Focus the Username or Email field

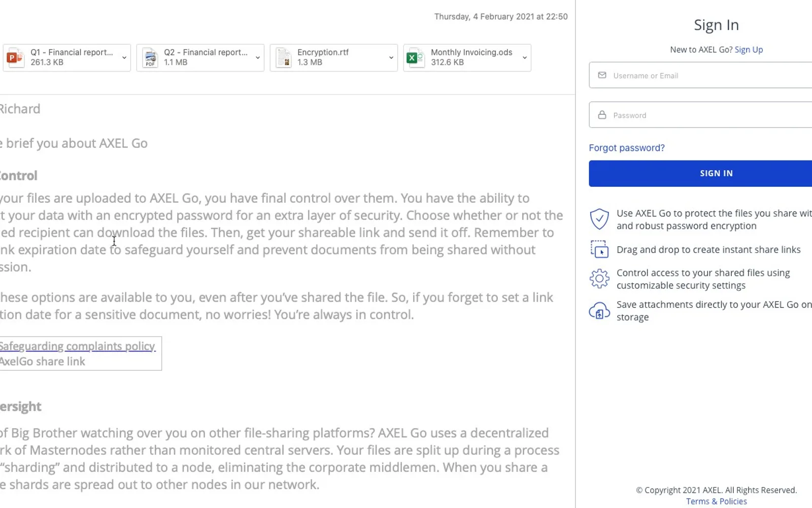(x=700, y=75)
